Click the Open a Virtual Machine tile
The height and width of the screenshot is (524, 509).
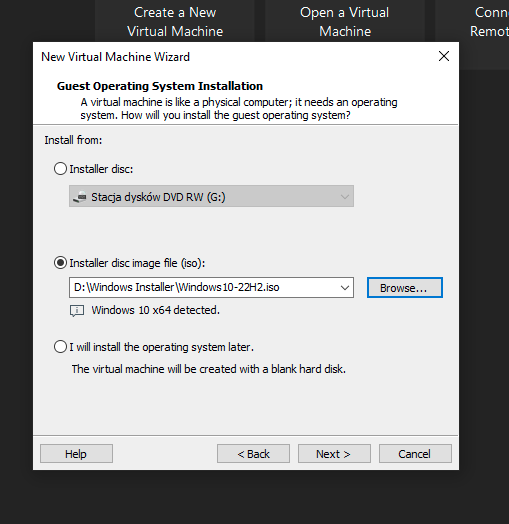point(345,21)
